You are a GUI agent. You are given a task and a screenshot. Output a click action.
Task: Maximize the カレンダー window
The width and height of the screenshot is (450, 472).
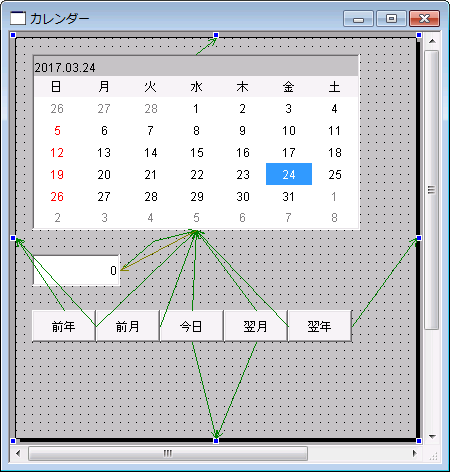(391, 18)
